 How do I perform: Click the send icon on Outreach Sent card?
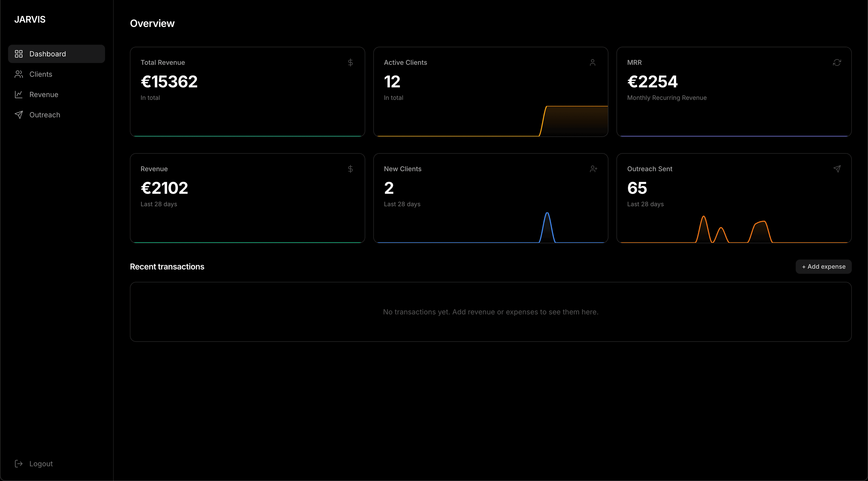coord(837,168)
